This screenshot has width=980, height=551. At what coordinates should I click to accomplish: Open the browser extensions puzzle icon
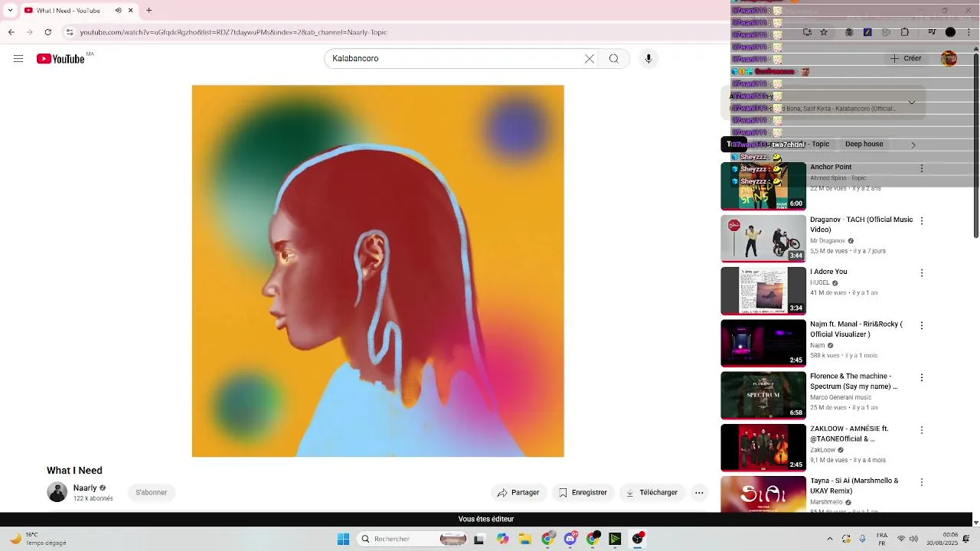(905, 32)
